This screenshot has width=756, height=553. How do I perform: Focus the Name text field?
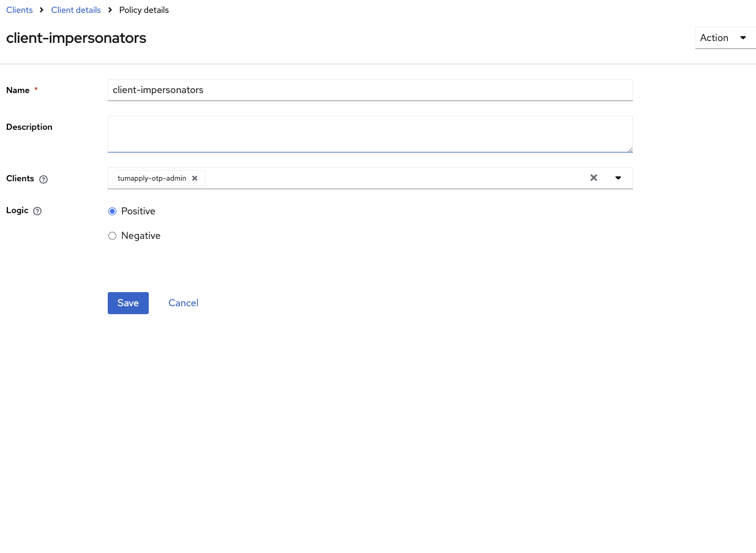pos(370,90)
